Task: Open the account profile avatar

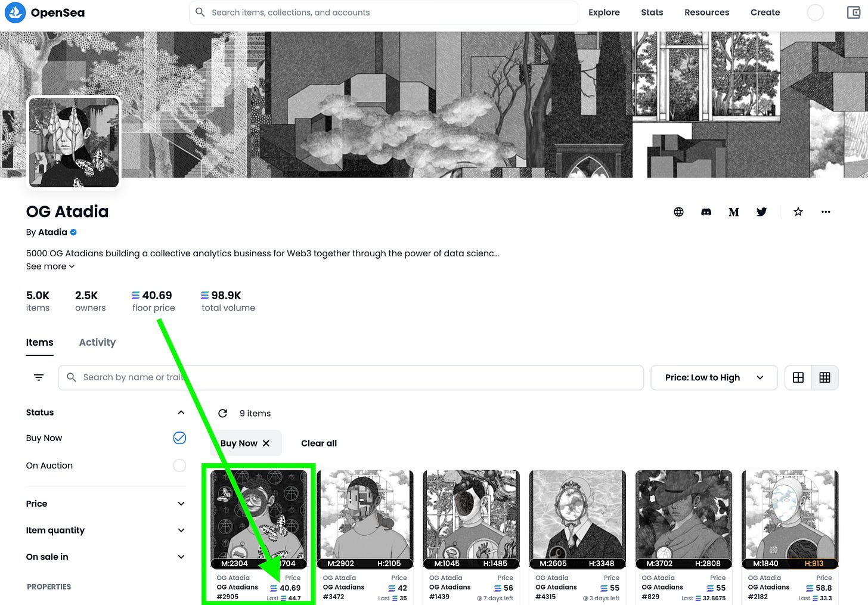Action: pyautogui.click(x=815, y=13)
